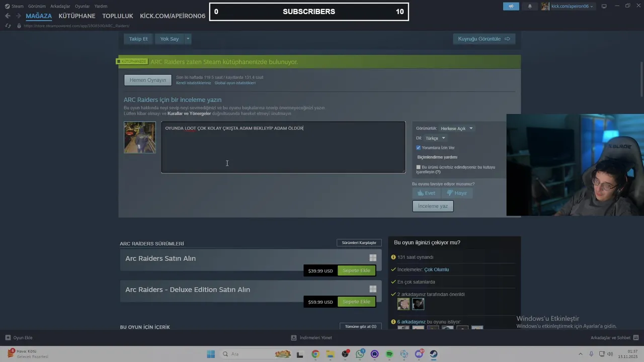Click Kuyruğu Görüntüle button
This screenshot has width=644, height=362.
[484, 39]
